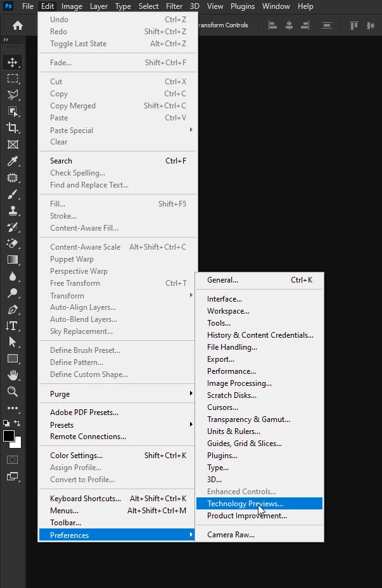Open Color Settings dialog
Screen dimensions: 382x588
pyautogui.click(x=118, y=456)
